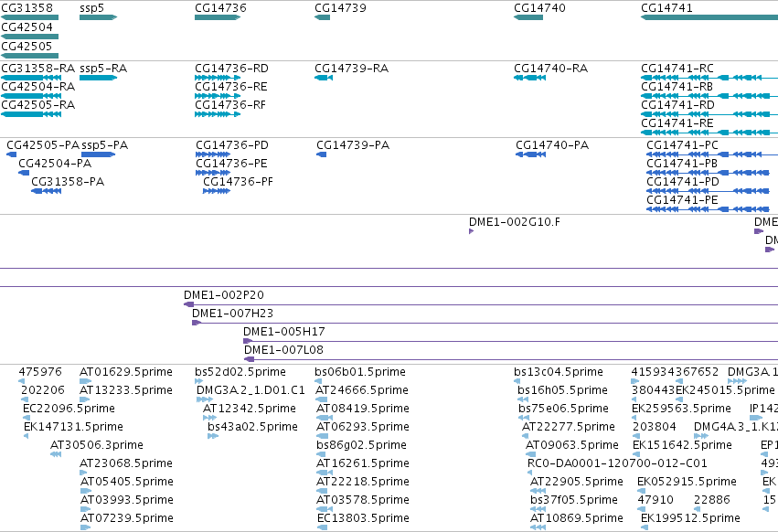The image size is (778, 532).
Task: Click protein CG31358-PA
Action: pos(46,191)
